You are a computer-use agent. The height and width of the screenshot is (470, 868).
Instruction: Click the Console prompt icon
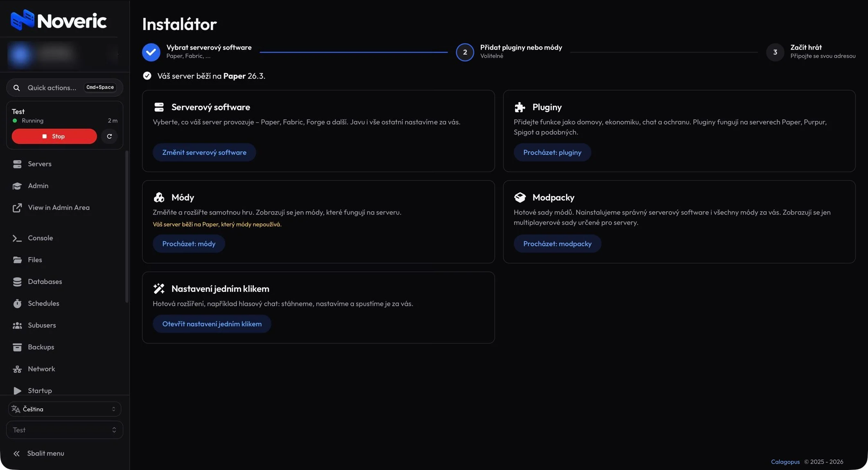tap(17, 238)
